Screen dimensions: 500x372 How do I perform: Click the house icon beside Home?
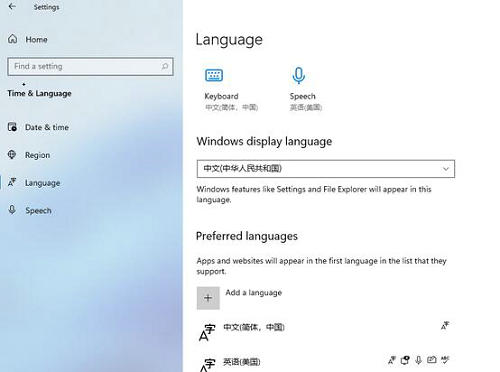(12, 39)
